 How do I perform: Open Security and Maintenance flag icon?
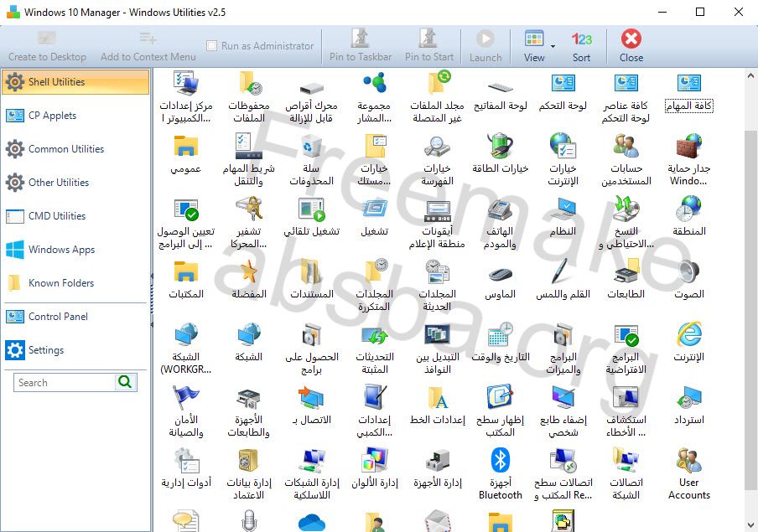point(186,397)
